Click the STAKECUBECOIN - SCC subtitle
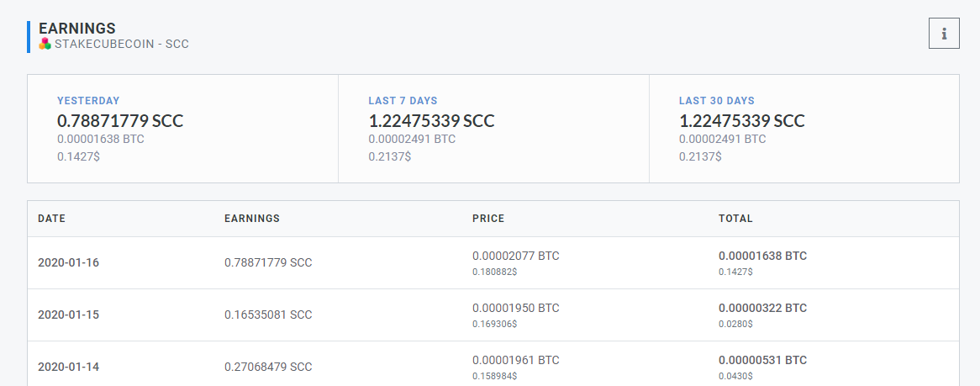Viewport: 980px width, 386px height. click(122, 45)
